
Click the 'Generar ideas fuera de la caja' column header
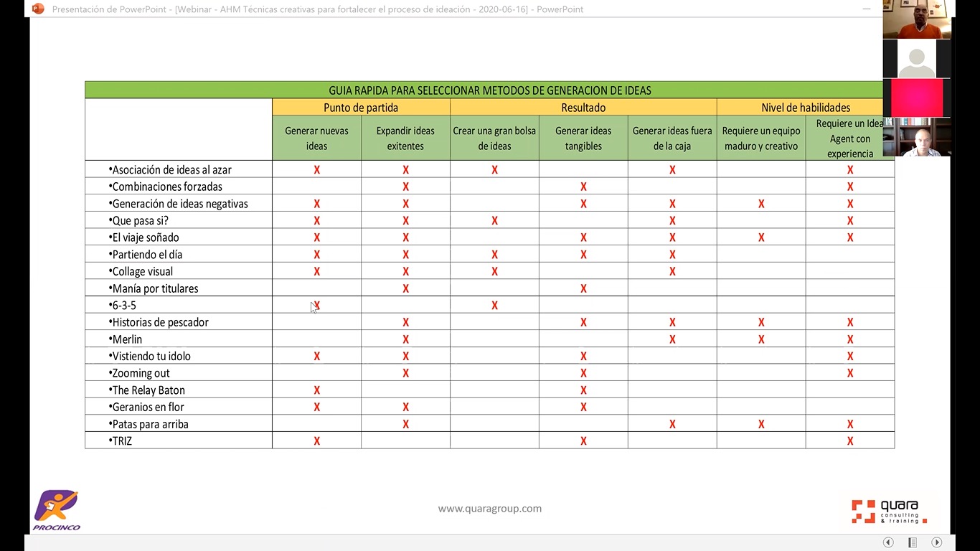[672, 138]
